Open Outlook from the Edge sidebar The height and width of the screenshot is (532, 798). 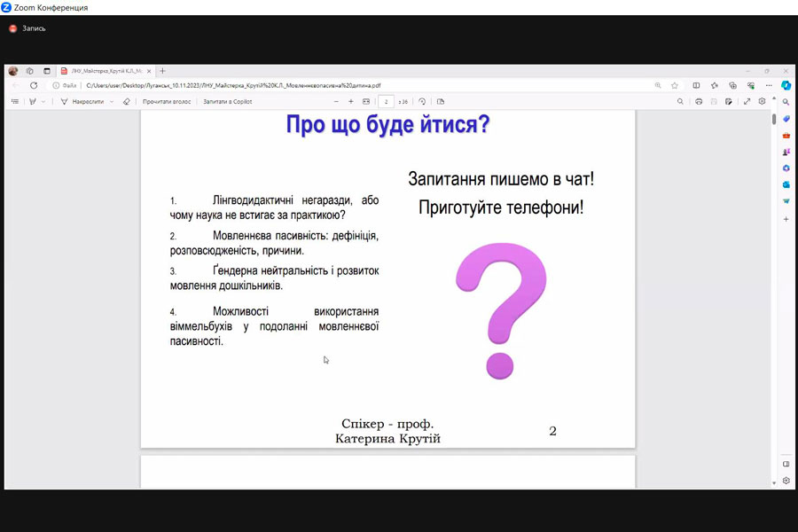(x=786, y=184)
